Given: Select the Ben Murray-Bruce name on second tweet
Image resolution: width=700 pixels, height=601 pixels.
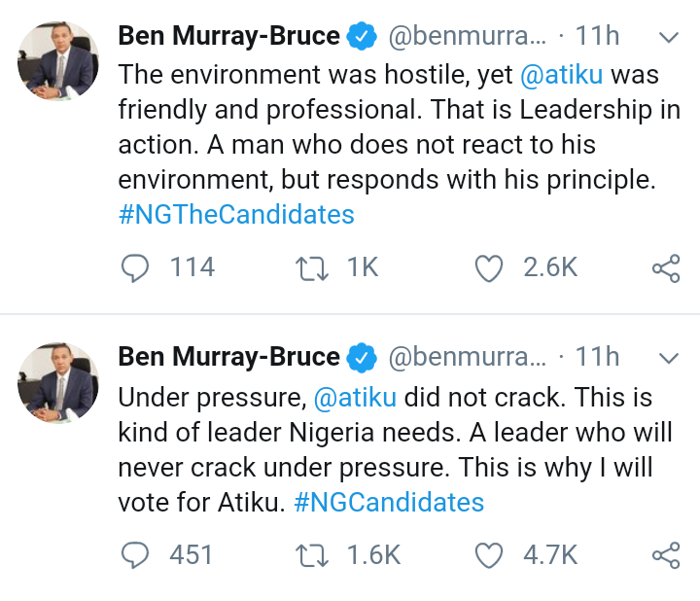Looking at the screenshot, I should (228, 358).
